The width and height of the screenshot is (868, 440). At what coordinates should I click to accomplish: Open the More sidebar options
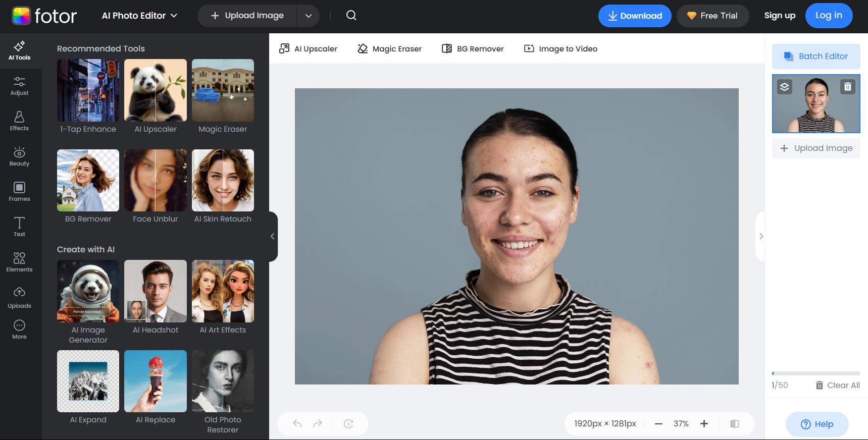click(x=19, y=330)
